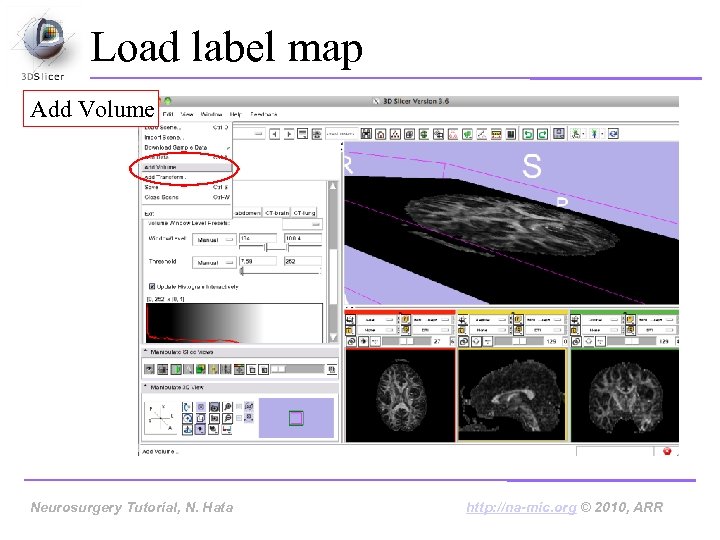Click the Home module toolbar icon

(x=381, y=134)
